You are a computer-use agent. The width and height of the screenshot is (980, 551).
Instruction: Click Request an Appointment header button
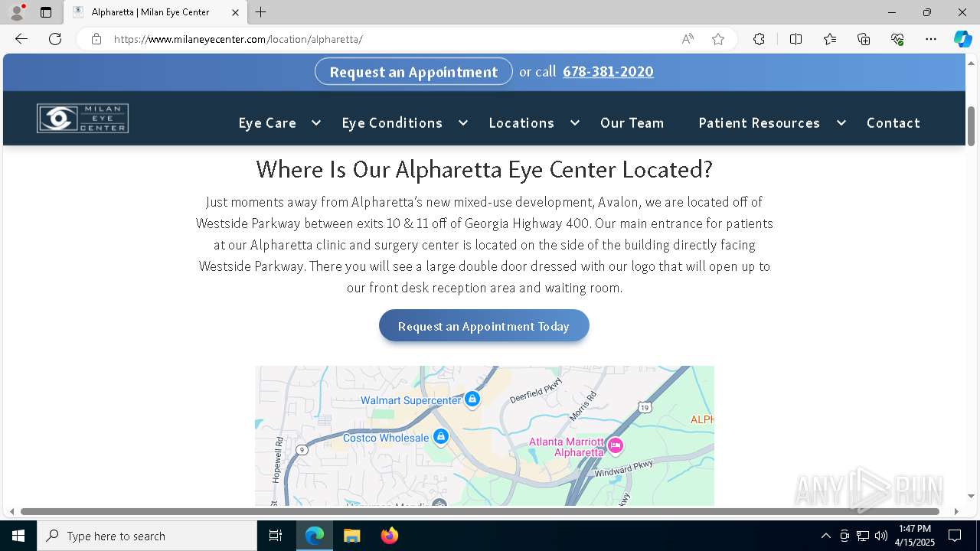[x=413, y=71]
